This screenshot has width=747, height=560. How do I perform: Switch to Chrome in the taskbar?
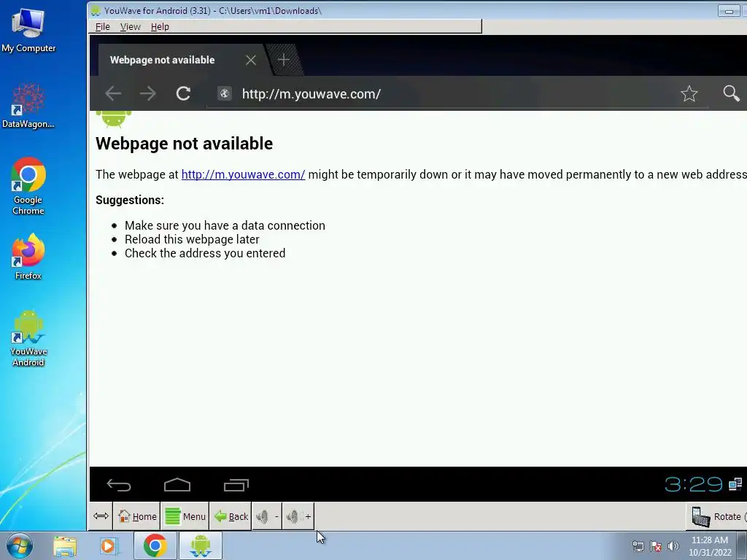pos(155,545)
